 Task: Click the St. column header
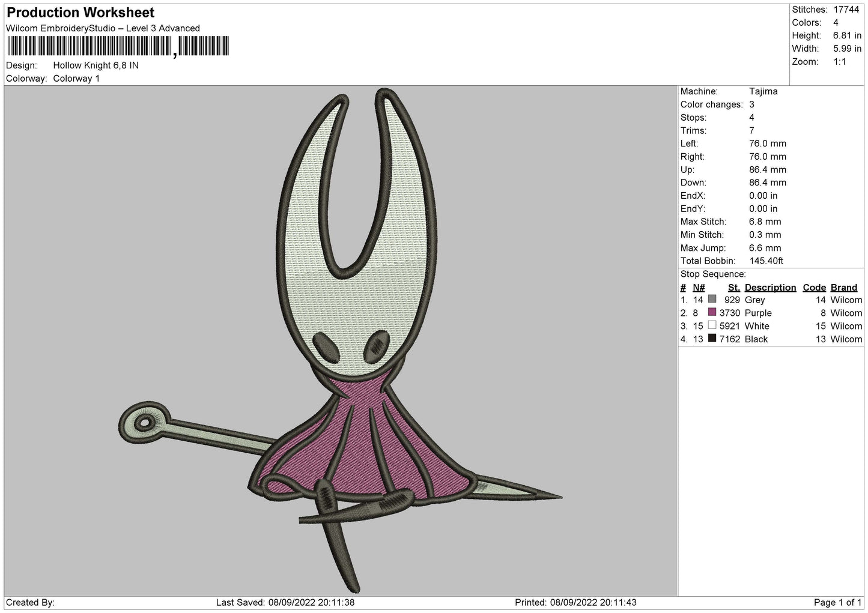coord(733,288)
